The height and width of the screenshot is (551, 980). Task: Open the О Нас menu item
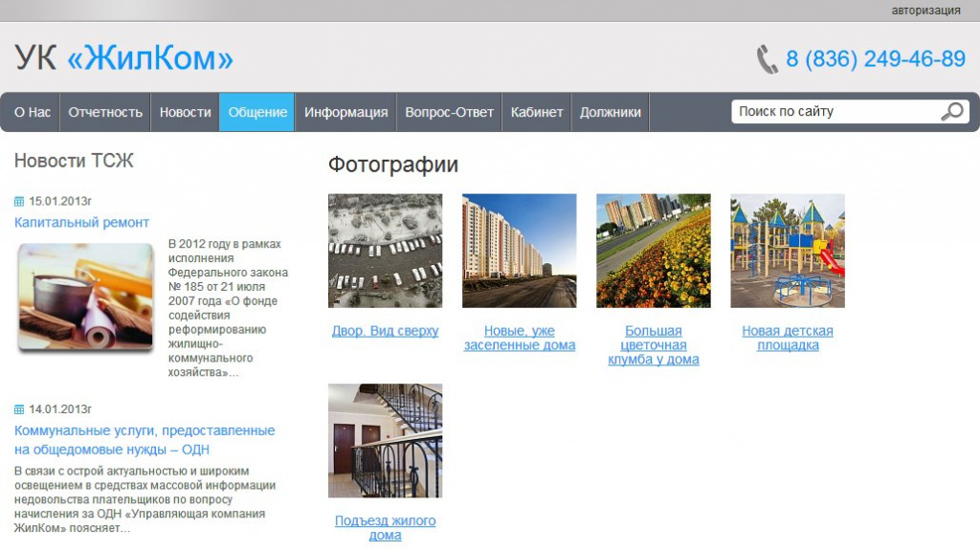pyautogui.click(x=33, y=112)
